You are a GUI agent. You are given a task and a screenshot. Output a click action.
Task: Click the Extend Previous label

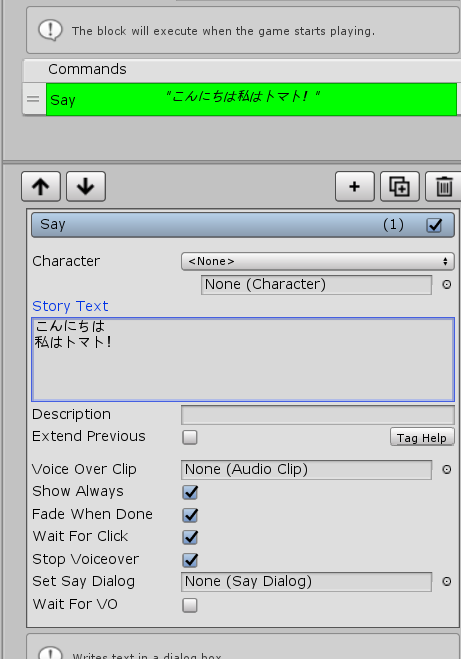tap(89, 436)
